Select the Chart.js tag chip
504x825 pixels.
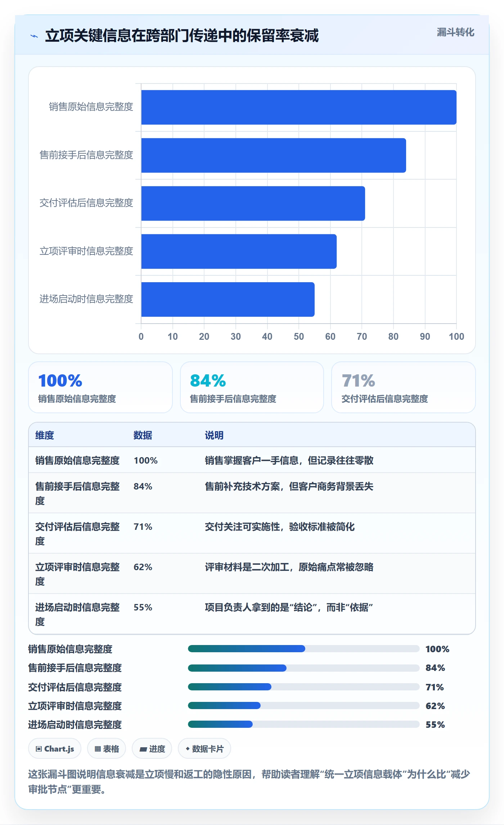(55, 749)
